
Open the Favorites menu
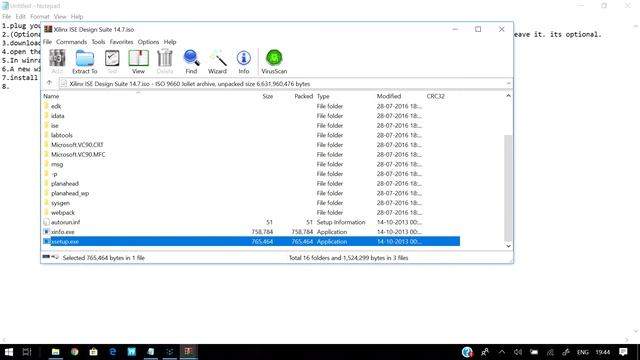pyautogui.click(x=121, y=42)
